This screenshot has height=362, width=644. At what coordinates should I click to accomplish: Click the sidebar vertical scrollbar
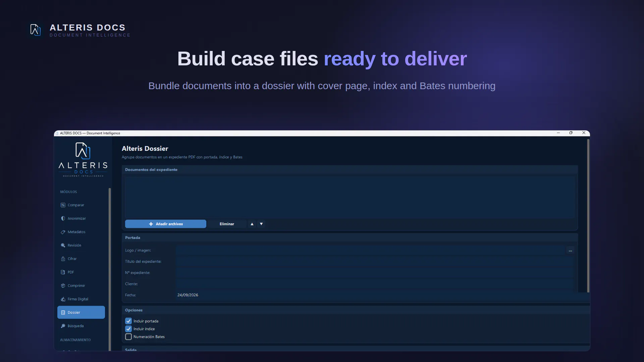tap(110, 269)
